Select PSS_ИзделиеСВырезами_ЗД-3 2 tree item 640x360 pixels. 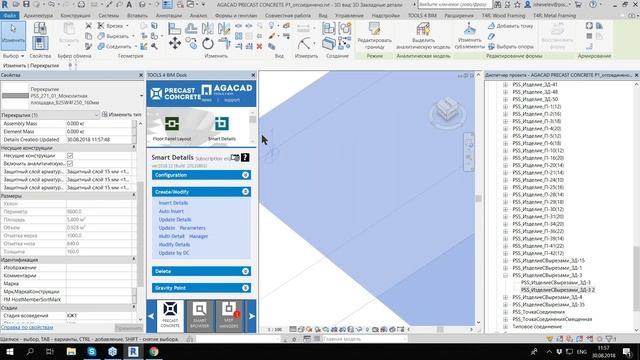(x=558, y=290)
